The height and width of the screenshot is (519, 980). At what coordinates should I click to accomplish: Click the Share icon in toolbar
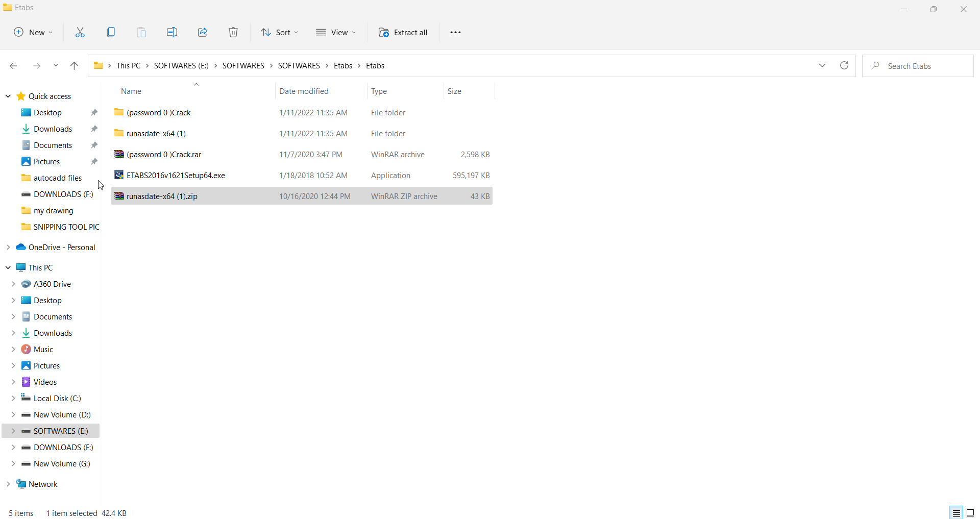pos(203,32)
